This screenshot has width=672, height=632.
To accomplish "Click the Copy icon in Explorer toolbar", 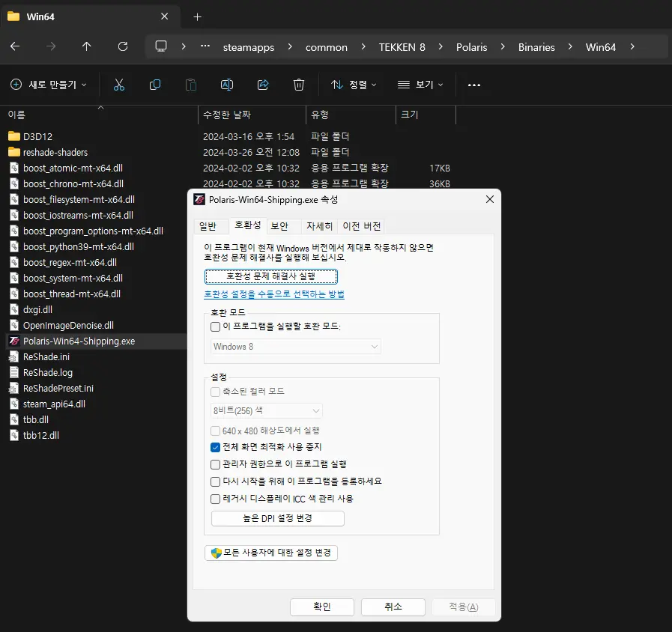I will click(x=155, y=85).
